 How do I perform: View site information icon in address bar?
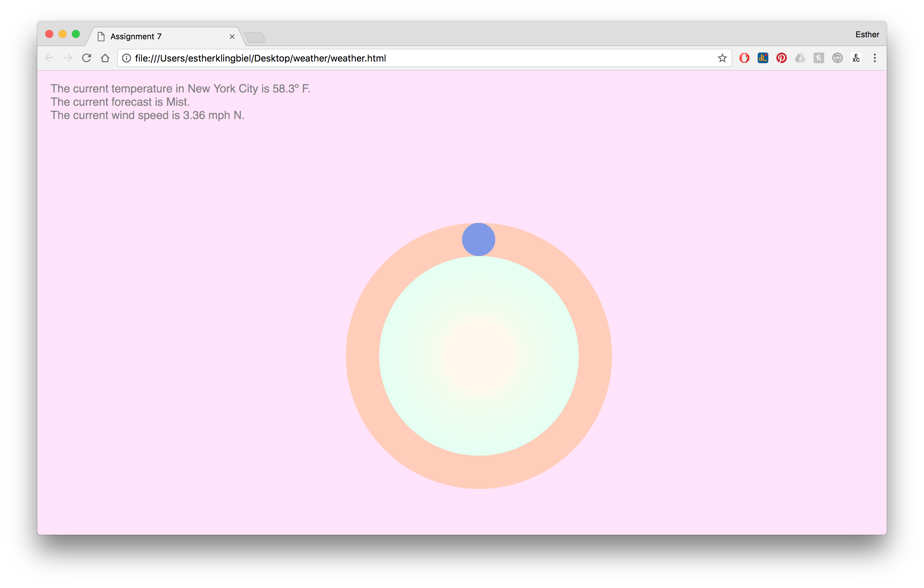tap(127, 58)
